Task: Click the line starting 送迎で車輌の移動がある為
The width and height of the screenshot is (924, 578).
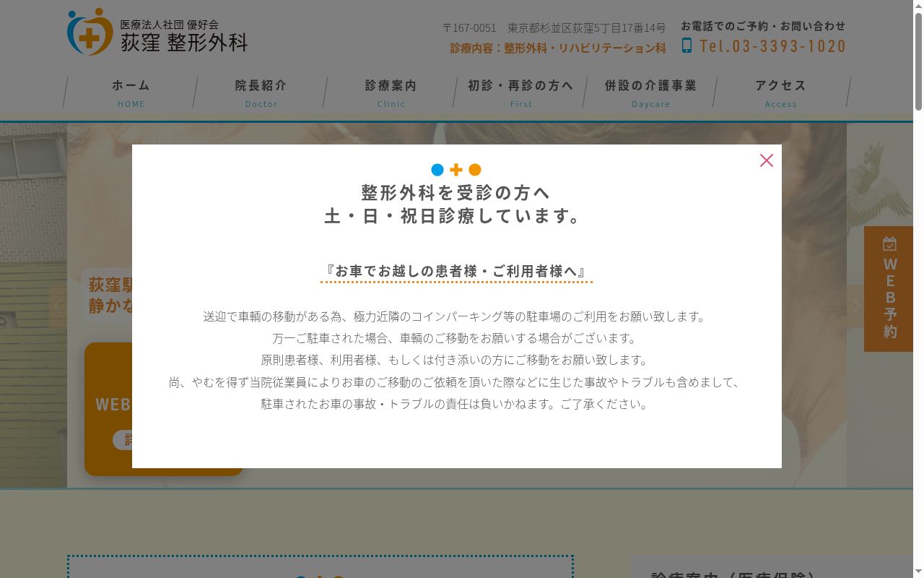Action: (456, 316)
